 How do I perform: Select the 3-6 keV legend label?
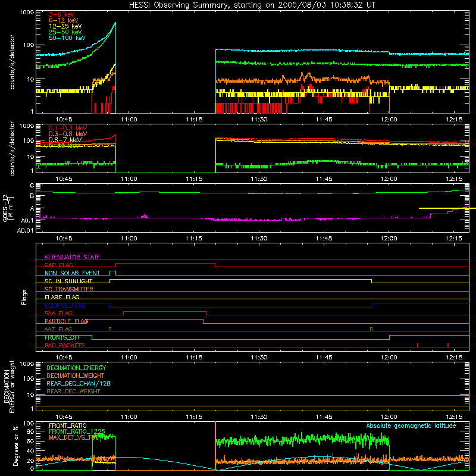click(62, 14)
